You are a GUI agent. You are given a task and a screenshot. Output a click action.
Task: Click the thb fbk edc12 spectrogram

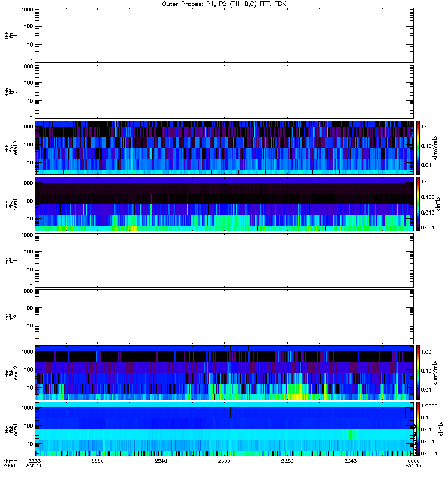[224, 148]
